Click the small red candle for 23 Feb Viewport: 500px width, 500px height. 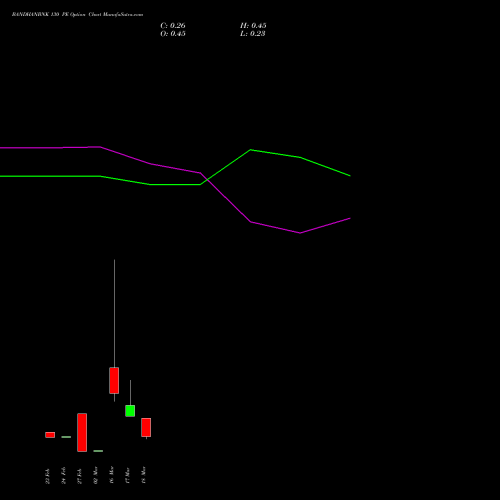(50, 435)
